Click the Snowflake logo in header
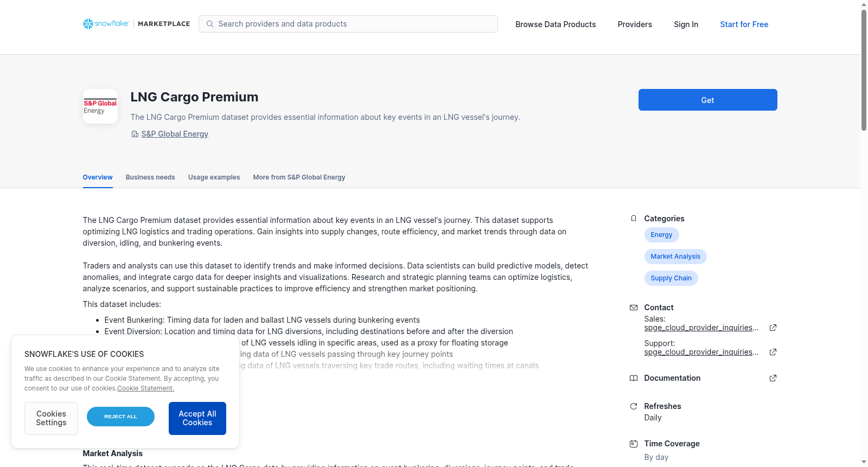The width and height of the screenshot is (868, 467). (106, 24)
